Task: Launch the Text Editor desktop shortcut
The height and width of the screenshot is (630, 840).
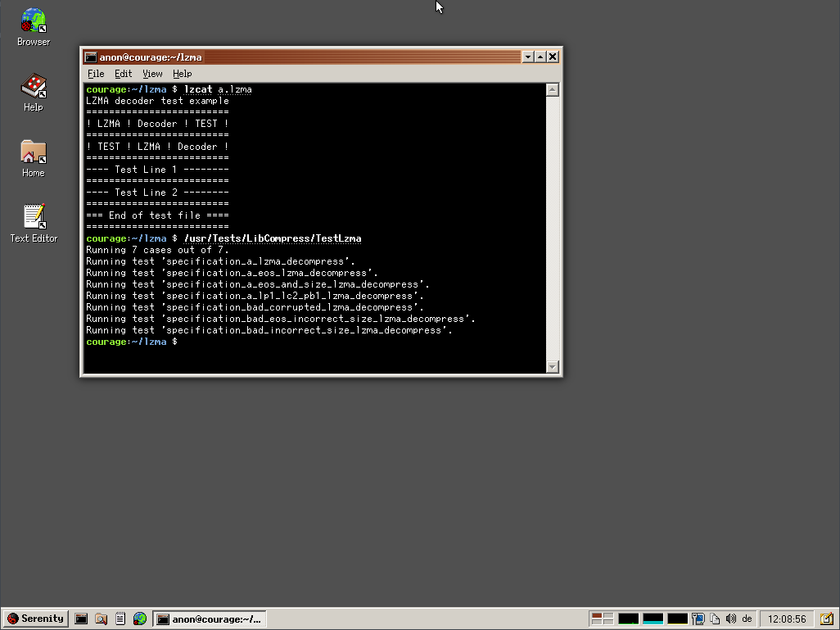Action: (34, 224)
